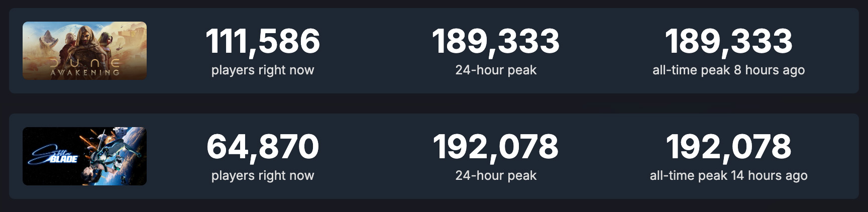Click "players right now" label under 111,586
The height and width of the screenshot is (212, 868).
tap(263, 70)
